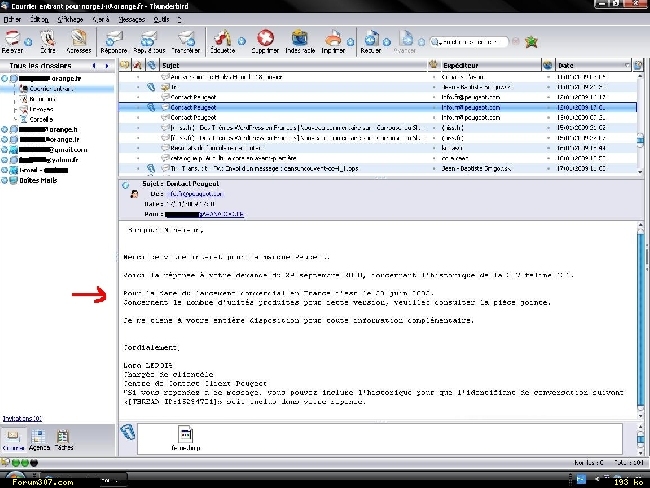Focus the quick search input field
650x488 pixels.
pos(471,41)
